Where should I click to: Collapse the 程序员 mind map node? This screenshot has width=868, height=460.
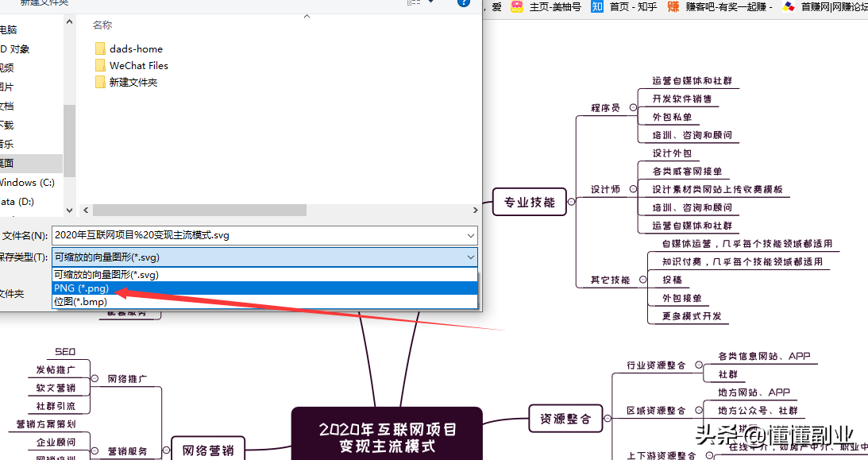tap(632, 107)
